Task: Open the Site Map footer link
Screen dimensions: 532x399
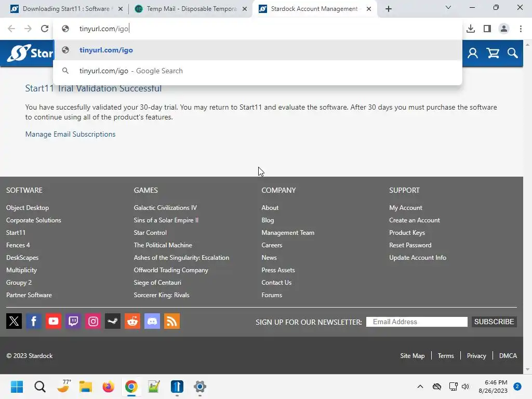Action: 412,355
